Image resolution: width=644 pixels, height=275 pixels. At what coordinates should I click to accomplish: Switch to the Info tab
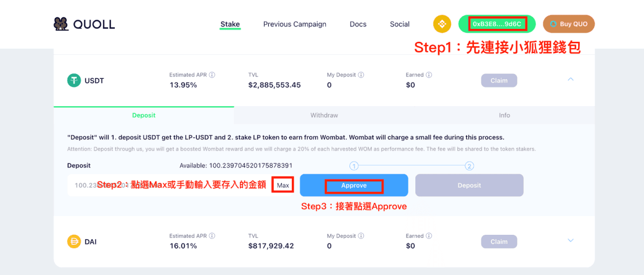pyautogui.click(x=504, y=115)
